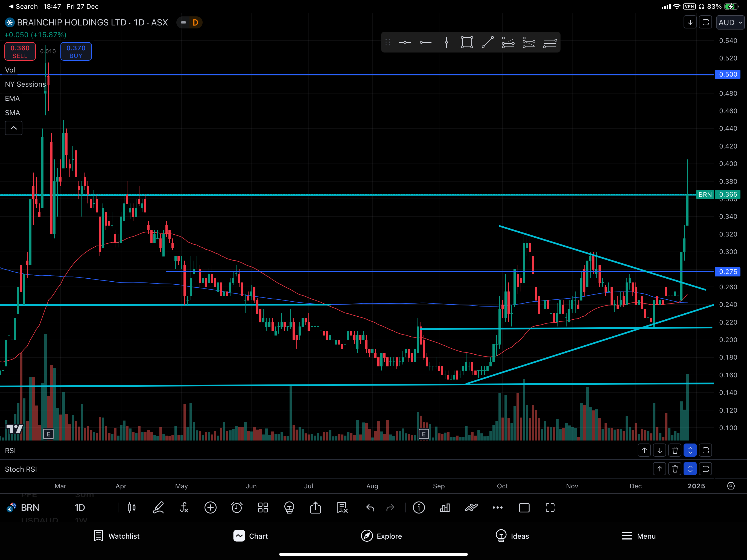
Task: Collapse the main chart pane down arrow
Action: 690,22
